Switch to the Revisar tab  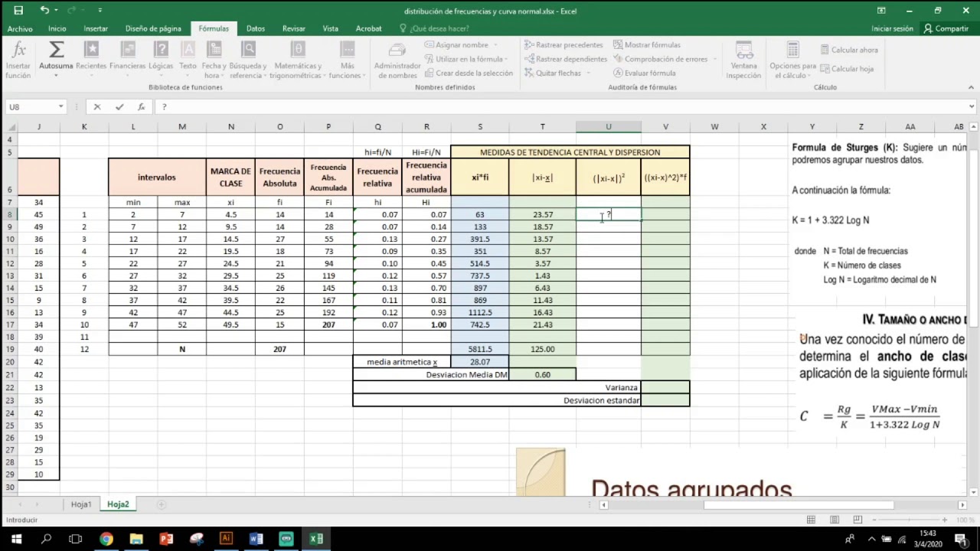click(x=294, y=28)
